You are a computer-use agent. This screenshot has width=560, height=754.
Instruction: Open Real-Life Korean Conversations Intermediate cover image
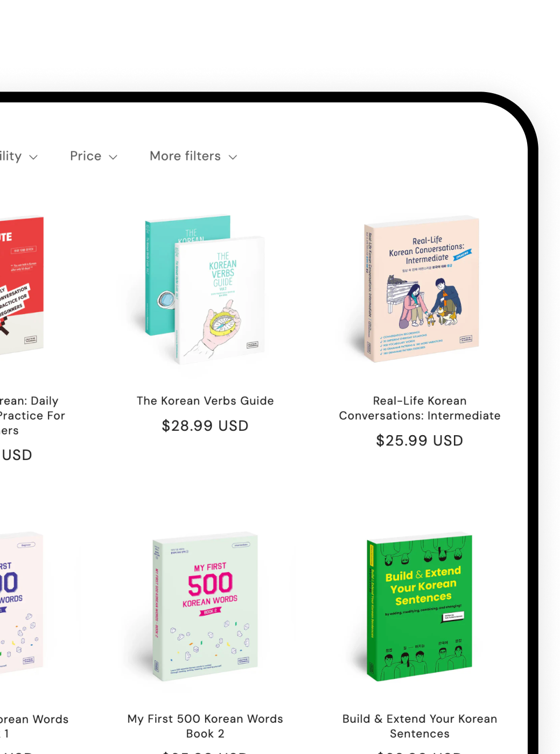pos(420,288)
